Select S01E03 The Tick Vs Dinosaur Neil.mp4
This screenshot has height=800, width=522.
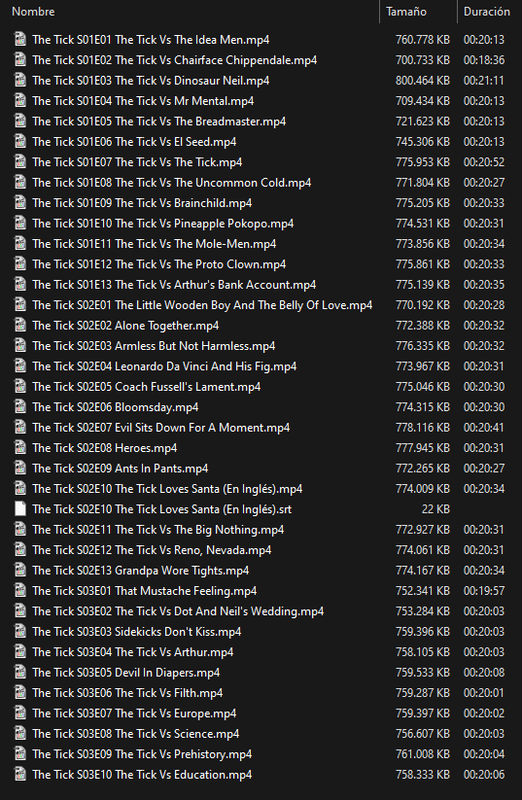pos(151,81)
